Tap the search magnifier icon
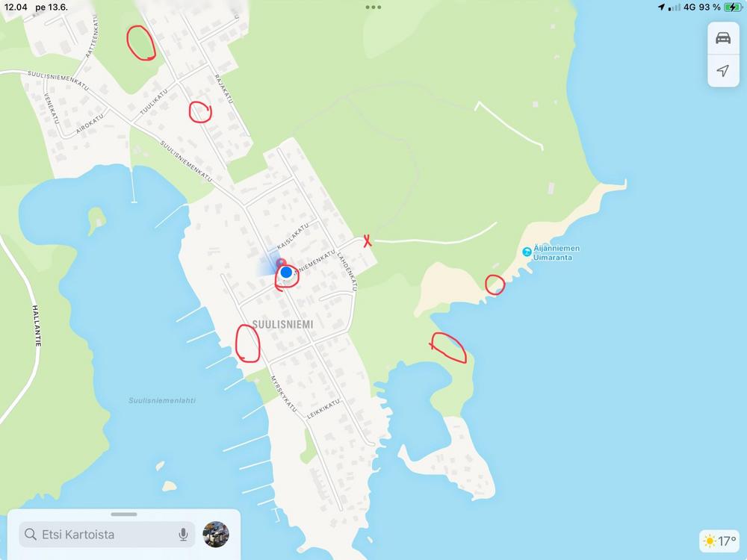This screenshot has height=560, width=747. (31, 535)
